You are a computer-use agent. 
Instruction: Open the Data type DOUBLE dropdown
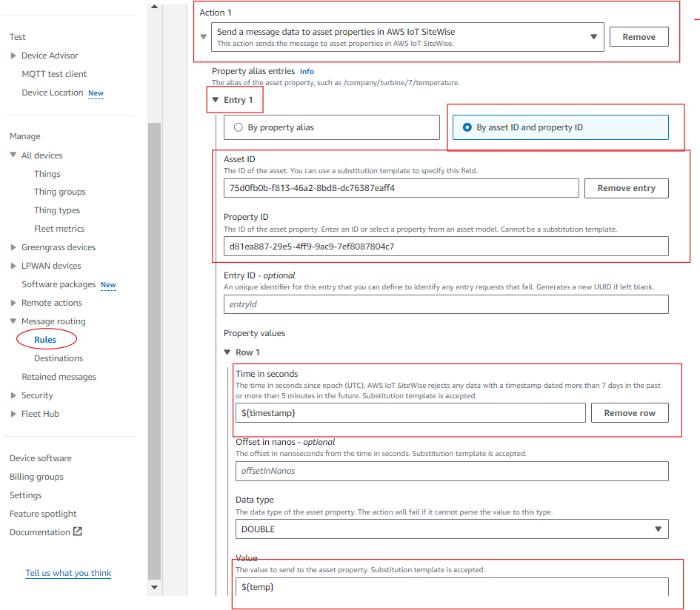452,529
